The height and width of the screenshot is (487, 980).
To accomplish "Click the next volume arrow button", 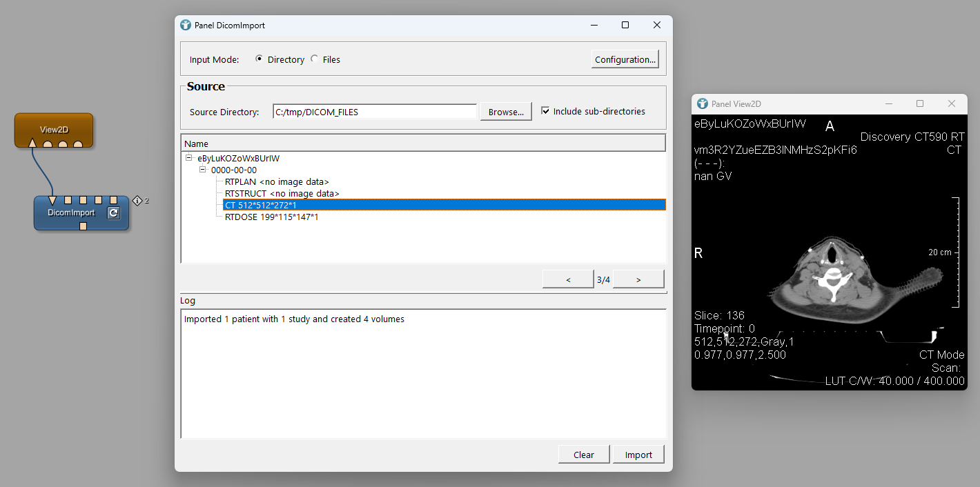I will [x=638, y=279].
